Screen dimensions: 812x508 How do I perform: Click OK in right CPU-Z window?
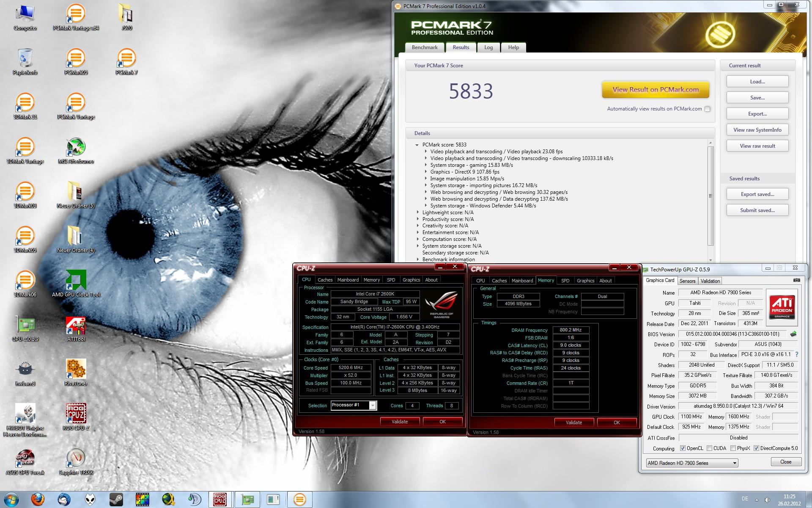[617, 422]
